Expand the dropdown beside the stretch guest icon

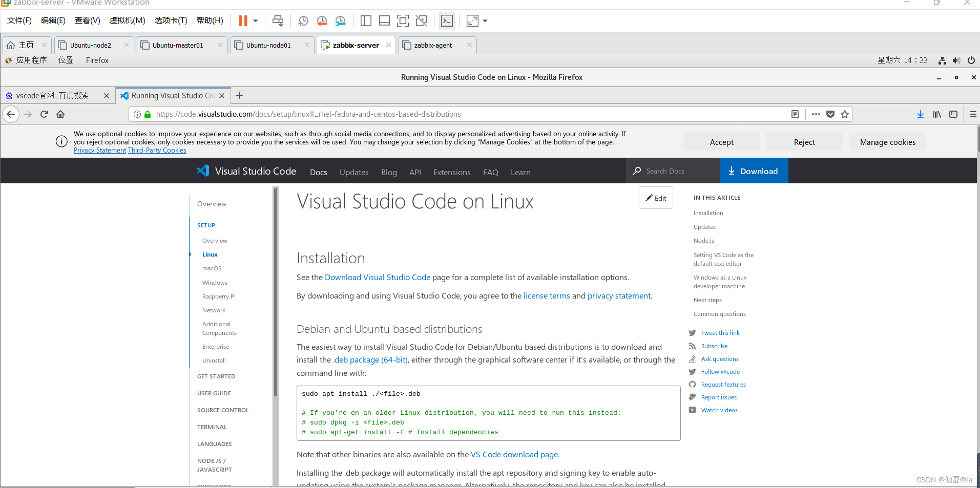click(485, 21)
